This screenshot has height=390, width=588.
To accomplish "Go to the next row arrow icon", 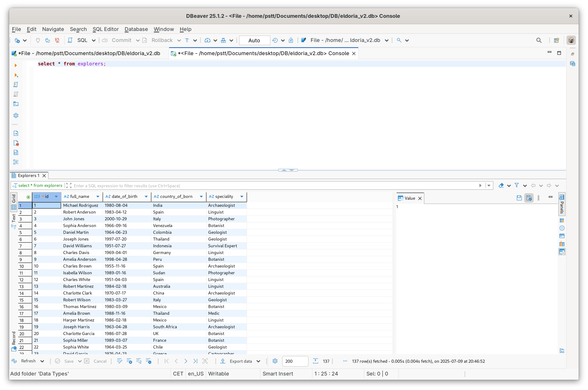I will [x=186, y=361].
